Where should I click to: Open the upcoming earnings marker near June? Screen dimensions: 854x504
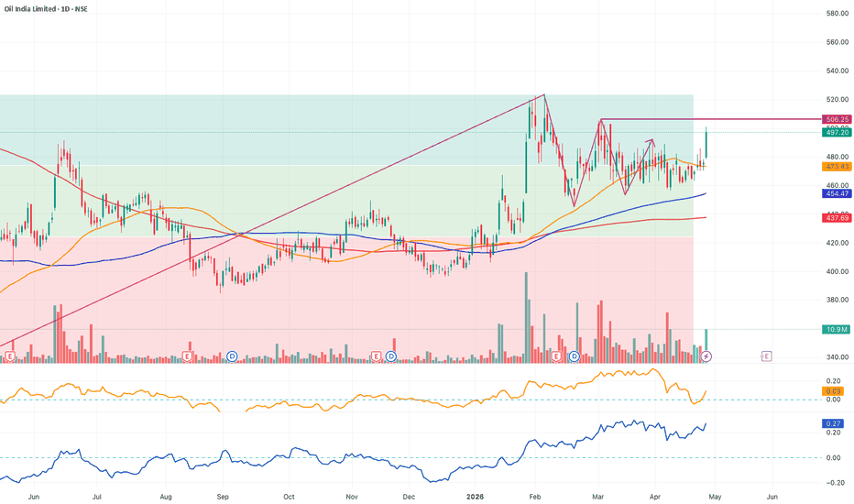click(766, 356)
